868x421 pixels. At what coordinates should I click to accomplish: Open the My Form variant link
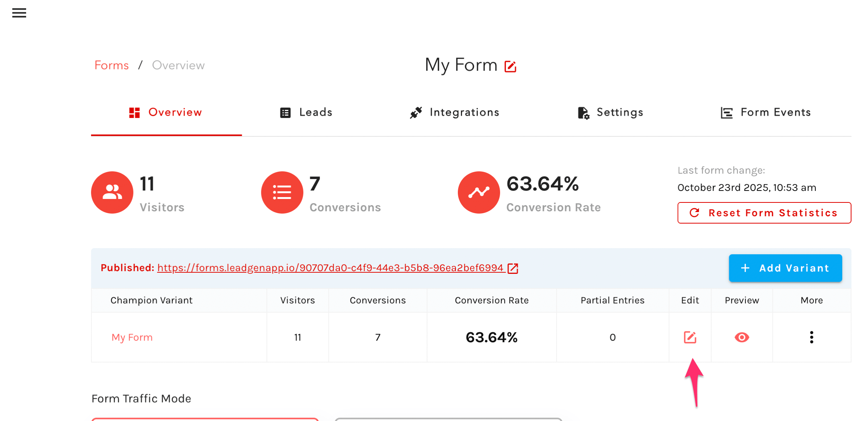tap(132, 337)
